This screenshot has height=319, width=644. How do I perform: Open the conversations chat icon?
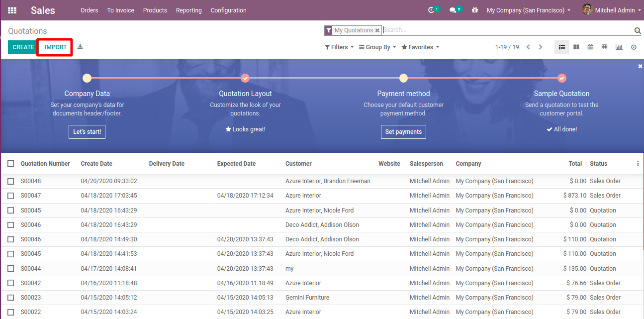pos(453,10)
